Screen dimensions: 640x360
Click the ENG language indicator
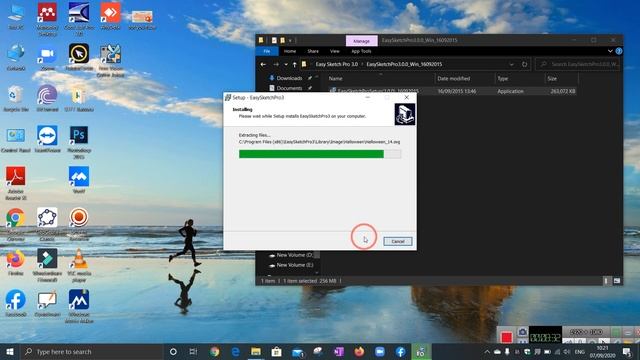pos(579,351)
